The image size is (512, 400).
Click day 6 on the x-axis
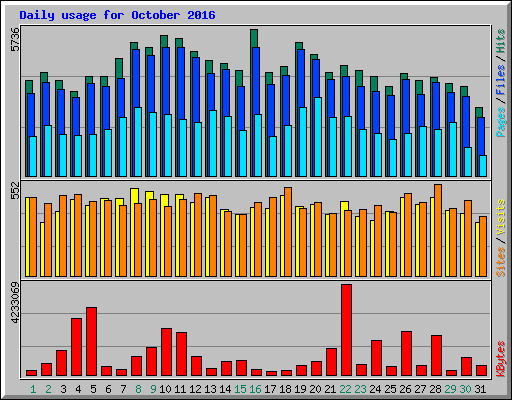point(108,389)
